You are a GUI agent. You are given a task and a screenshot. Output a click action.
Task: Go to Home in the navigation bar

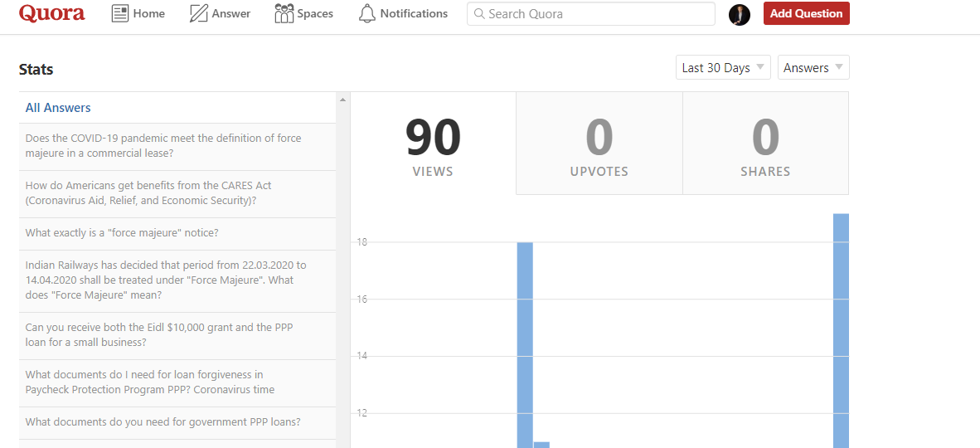click(x=148, y=13)
